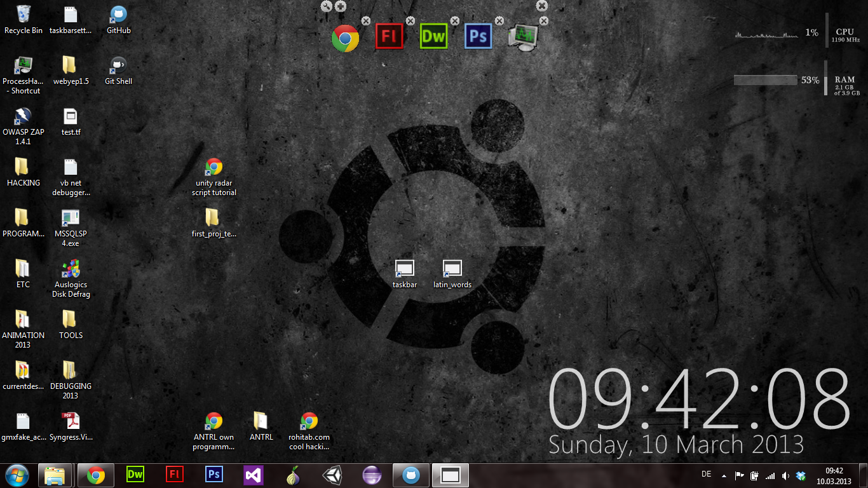This screenshot has height=488, width=868.
Task: Open Photoshop from the taskbar
Action: pos(214,475)
